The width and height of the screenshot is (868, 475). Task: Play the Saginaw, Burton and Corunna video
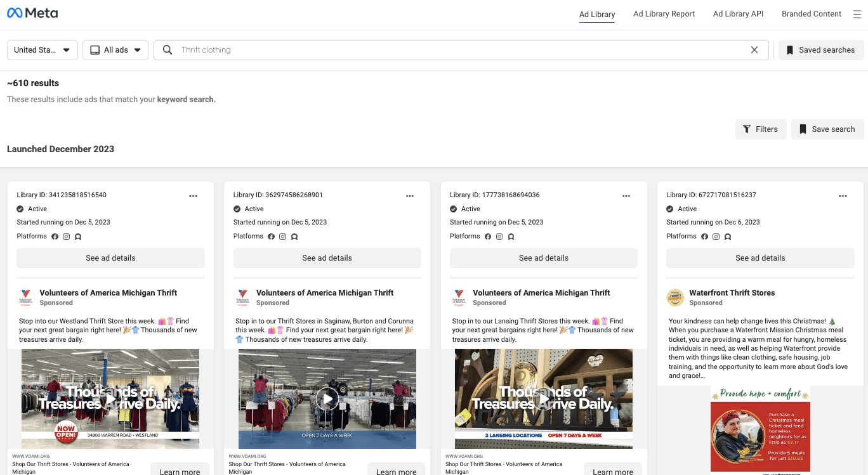(327, 399)
